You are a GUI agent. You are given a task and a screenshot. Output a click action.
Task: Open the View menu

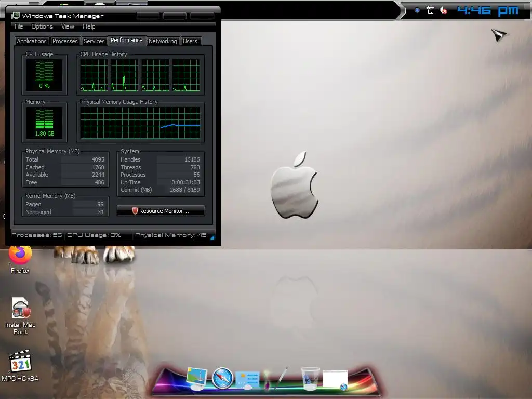tap(68, 26)
